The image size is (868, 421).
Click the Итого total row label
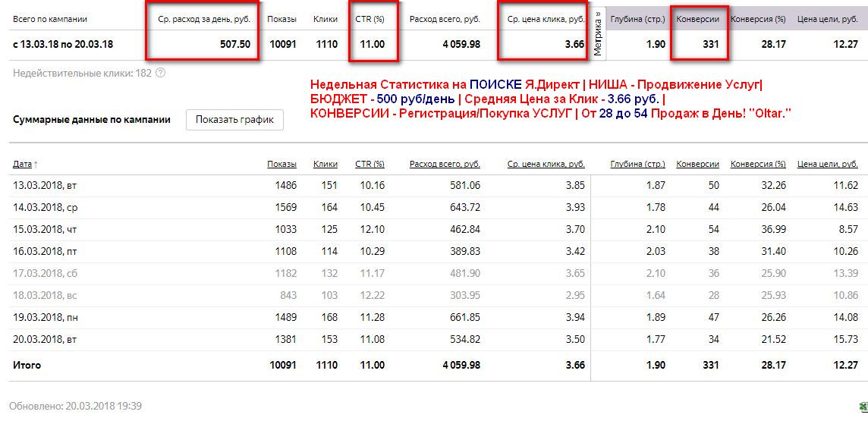(27, 365)
